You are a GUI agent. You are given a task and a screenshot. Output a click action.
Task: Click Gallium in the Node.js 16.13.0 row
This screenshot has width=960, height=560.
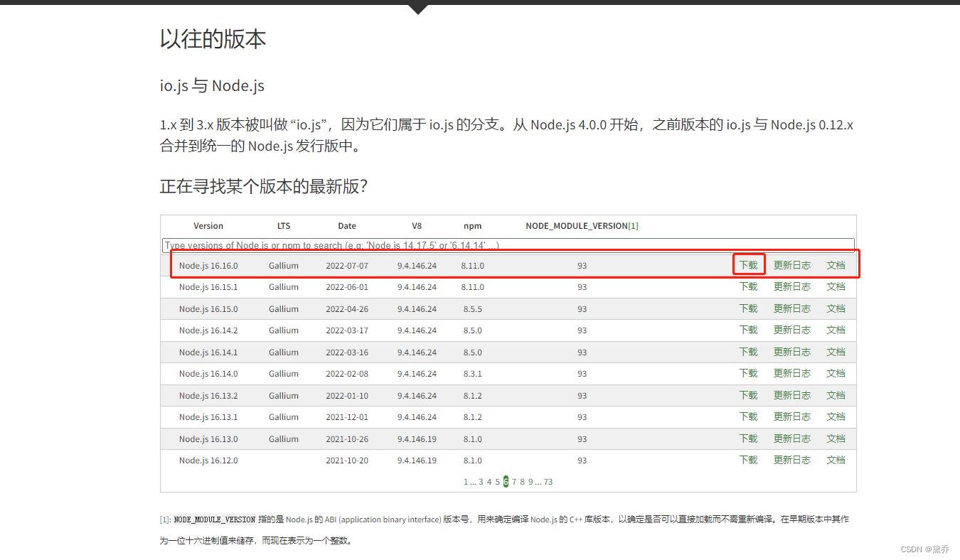284,439
